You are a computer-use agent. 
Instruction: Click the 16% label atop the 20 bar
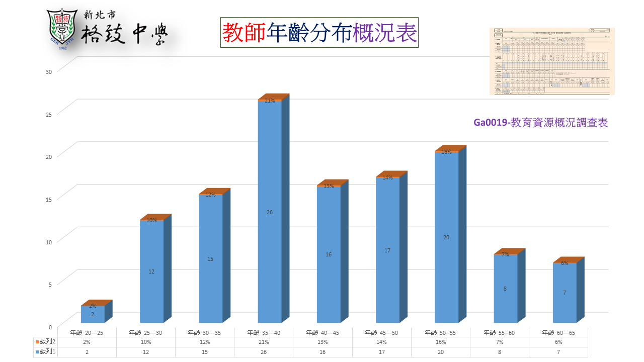click(446, 152)
